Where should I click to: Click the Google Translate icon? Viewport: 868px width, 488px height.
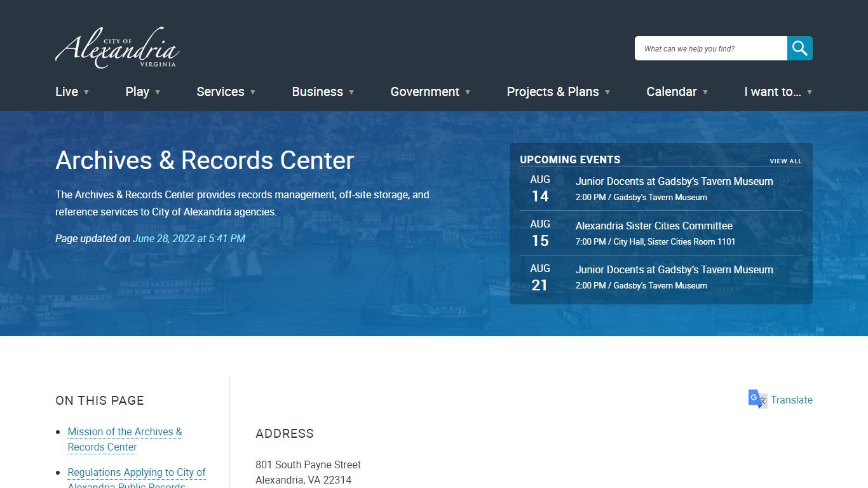click(x=757, y=399)
